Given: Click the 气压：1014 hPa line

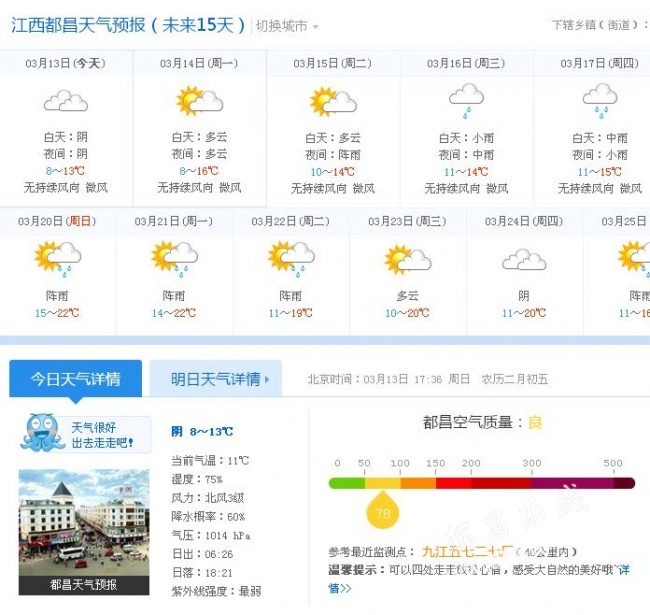Looking at the screenshot, I should (x=211, y=535).
